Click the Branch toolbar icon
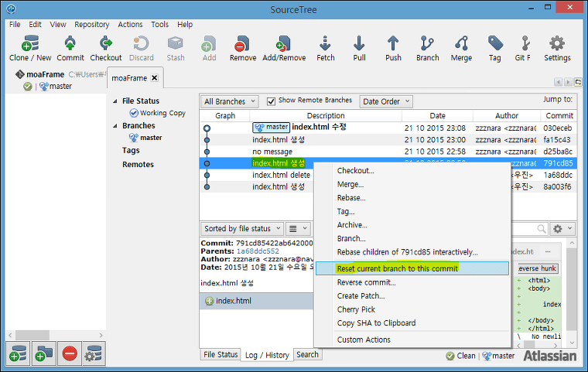The height and width of the screenshot is (372, 588). (x=427, y=43)
